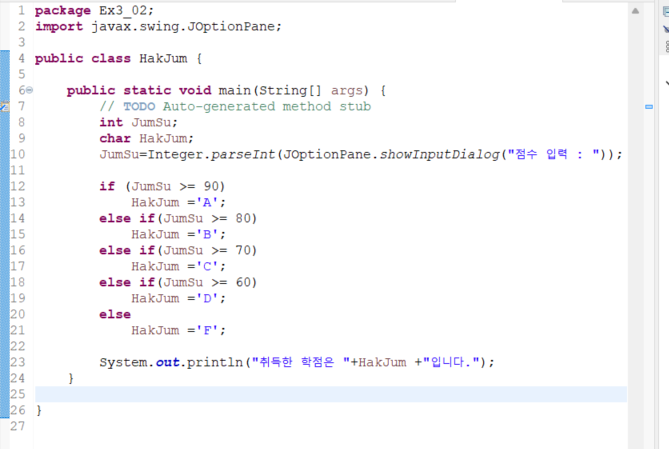Click the standalone 'else' keyword on line 20

pos(115,315)
